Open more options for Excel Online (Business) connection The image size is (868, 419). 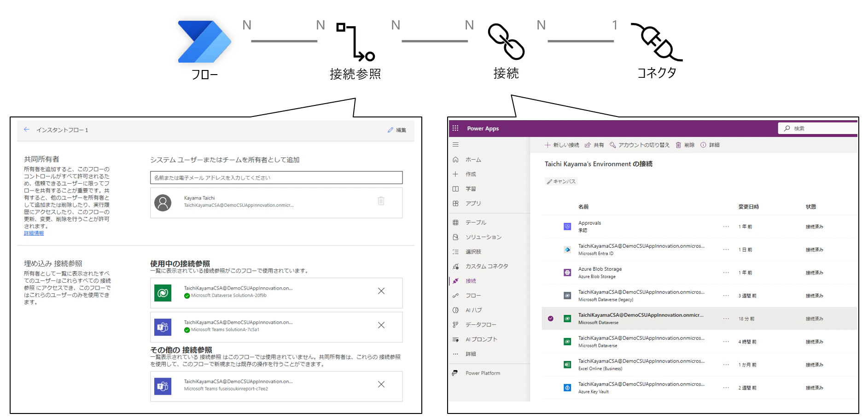pyautogui.click(x=726, y=365)
